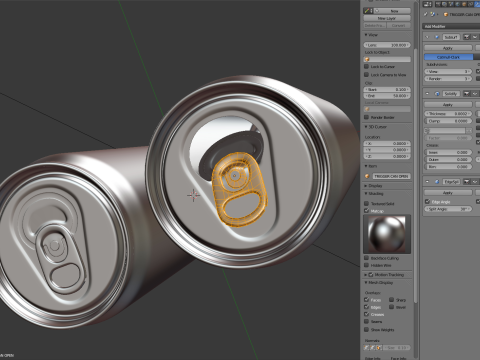Toggle Faces overlay checkbox
This screenshot has width=480, height=360.
point(367,300)
